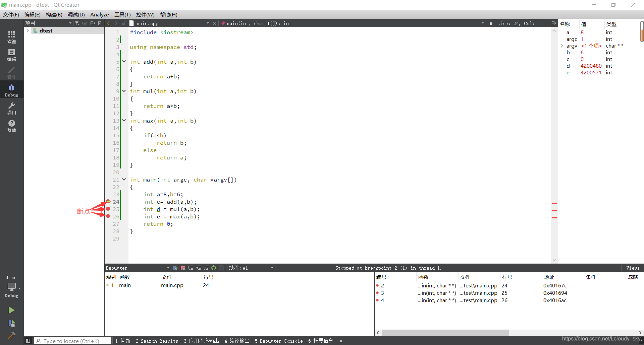This screenshot has height=345, width=644.
Task: Click the Step Into icon
Action: [198, 268]
